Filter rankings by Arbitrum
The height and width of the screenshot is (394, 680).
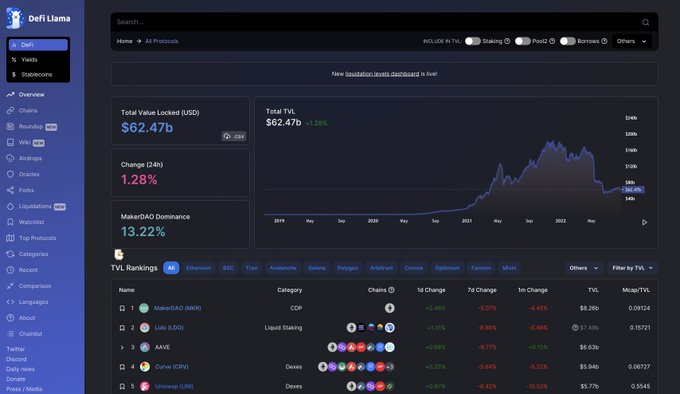381,268
